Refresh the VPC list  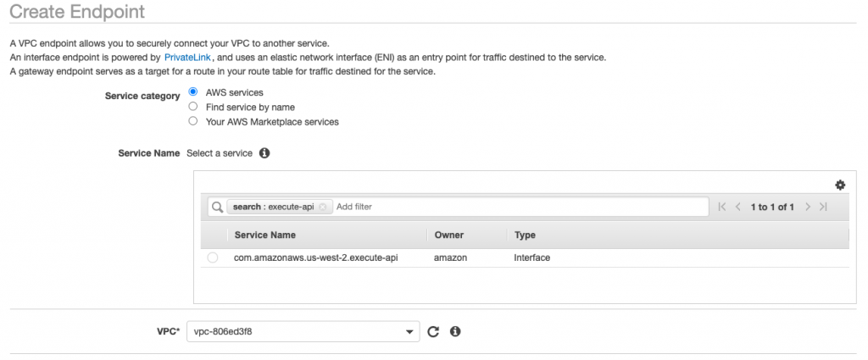click(433, 332)
